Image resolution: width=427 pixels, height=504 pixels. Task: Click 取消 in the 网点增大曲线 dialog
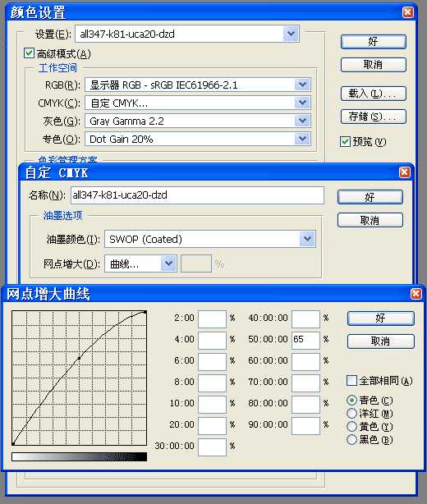pos(381,341)
